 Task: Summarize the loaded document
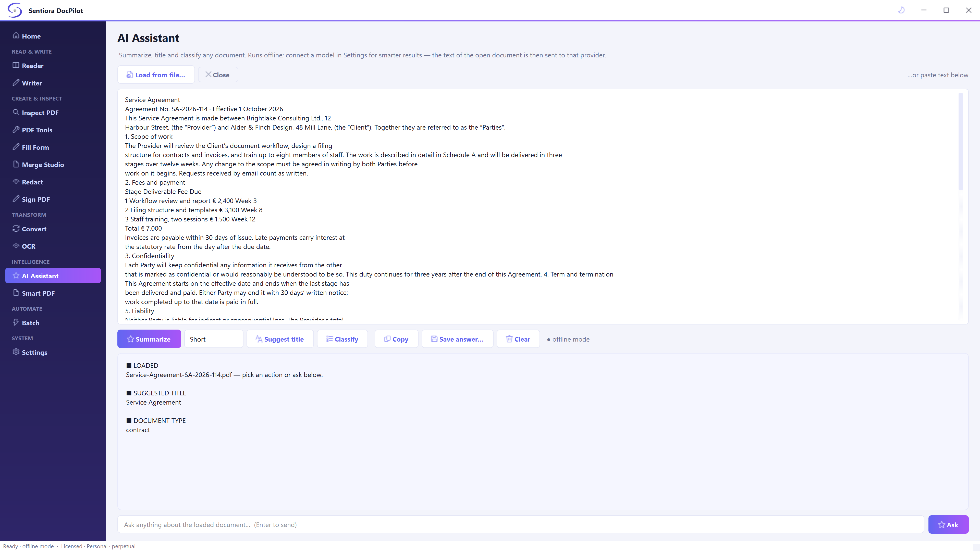pyautogui.click(x=149, y=339)
